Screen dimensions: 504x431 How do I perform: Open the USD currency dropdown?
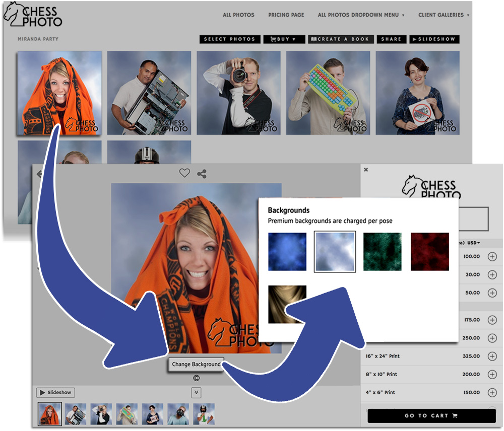click(x=473, y=243)
